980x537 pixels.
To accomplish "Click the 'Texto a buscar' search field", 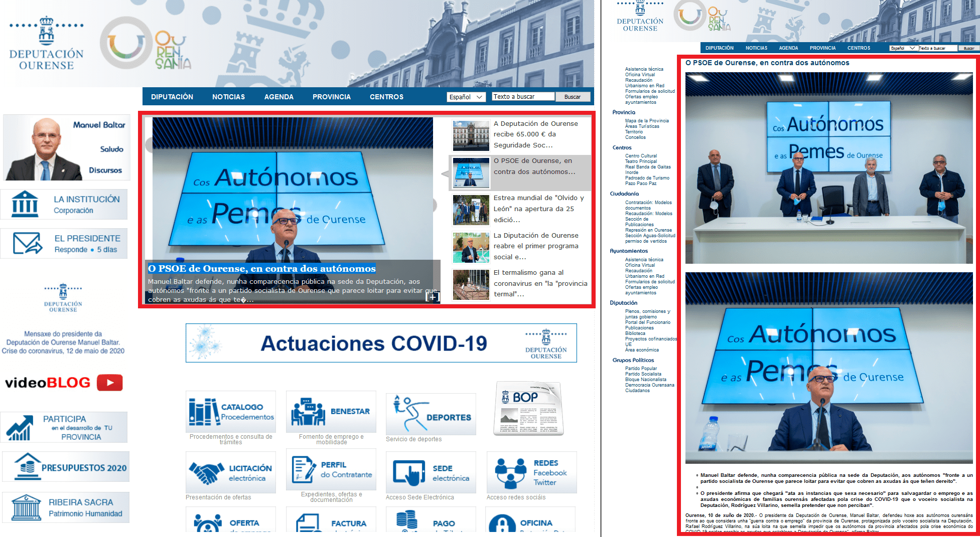I will pos(523,97).
